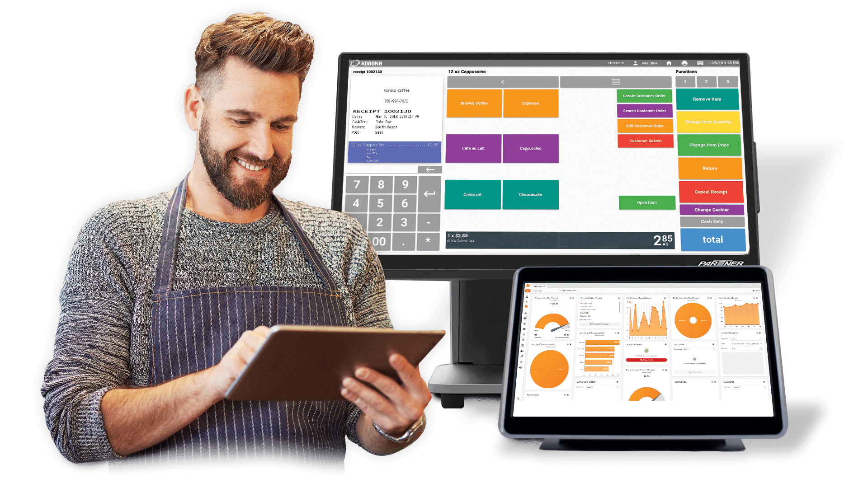The width and height of the screenshot is (868, 488).
Task: Click the 'Open Item' button
Action: 646,202
